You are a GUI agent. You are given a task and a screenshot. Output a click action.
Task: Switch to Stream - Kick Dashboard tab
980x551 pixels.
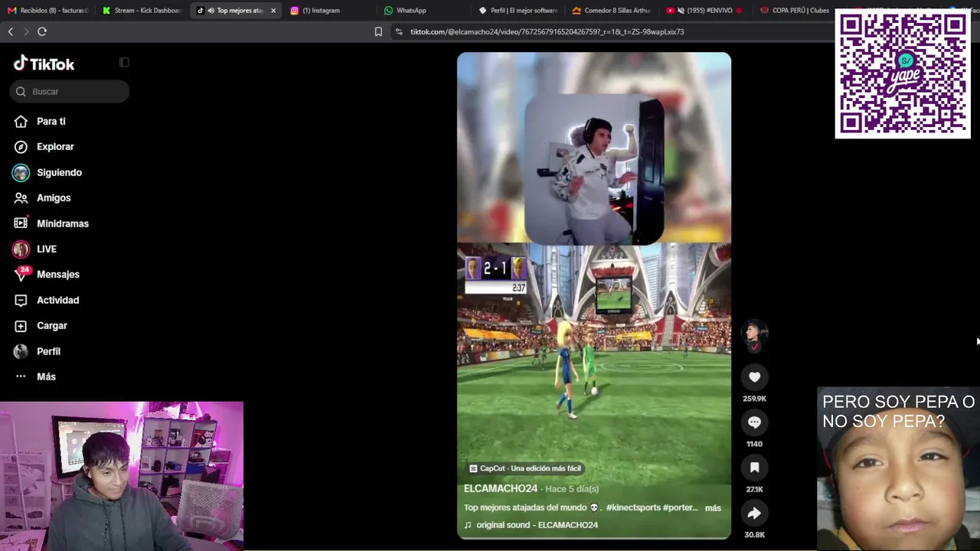[142, 11]
